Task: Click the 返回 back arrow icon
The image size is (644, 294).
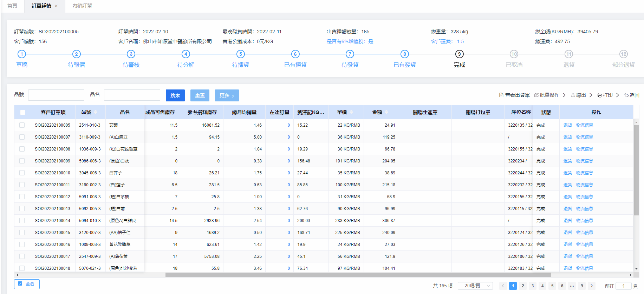Action: point(626,95)
